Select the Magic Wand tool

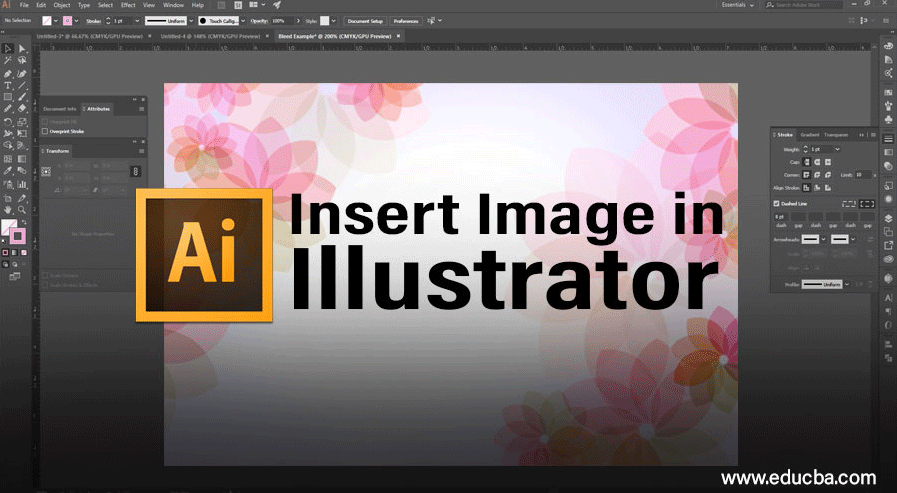tap(8, 60)
